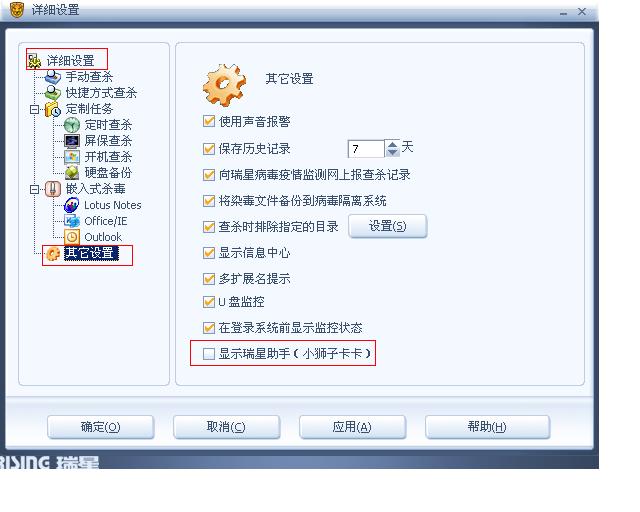The height and width of the screenshot is (512, 640).
Task: Click the Outlook icon entry
Action: [x=72, y=237]
